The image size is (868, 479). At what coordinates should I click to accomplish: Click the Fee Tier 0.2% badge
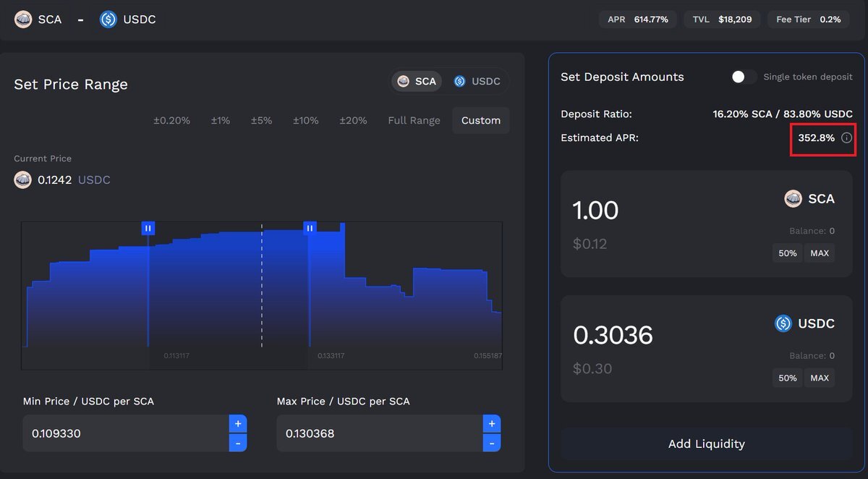[808, 20]
